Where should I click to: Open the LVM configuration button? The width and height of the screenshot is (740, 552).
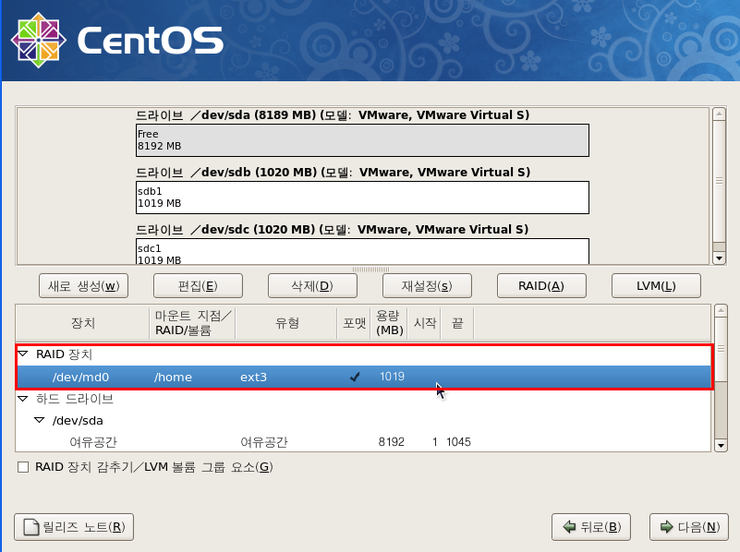point(655,286)
